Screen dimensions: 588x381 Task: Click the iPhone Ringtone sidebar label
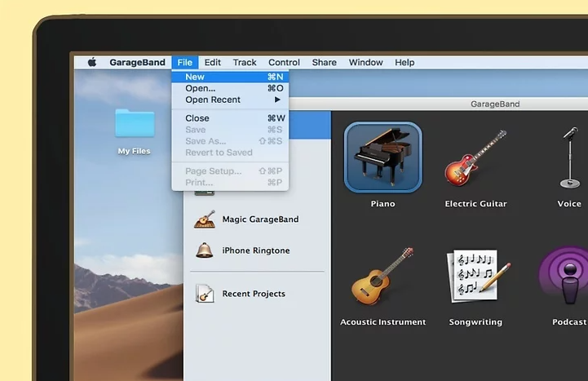coord(256,250)
